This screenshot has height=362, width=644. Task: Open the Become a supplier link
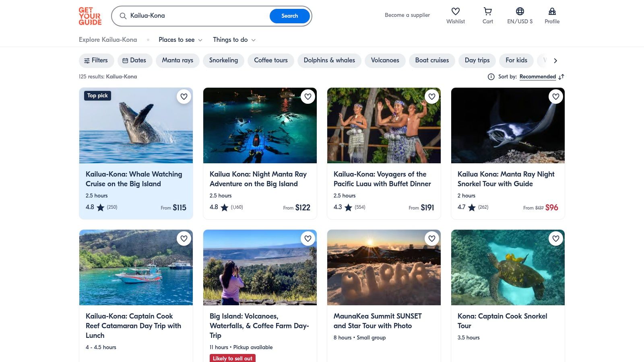tap(407, 15)
